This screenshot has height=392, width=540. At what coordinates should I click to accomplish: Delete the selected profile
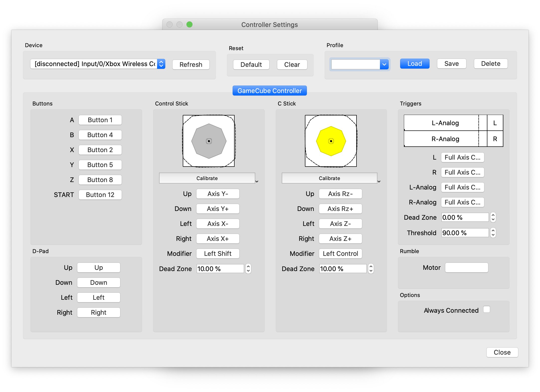tap(490, 64)
